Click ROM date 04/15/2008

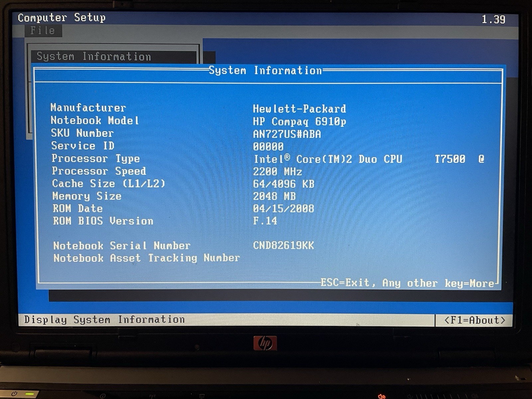(x=284, y=208)
